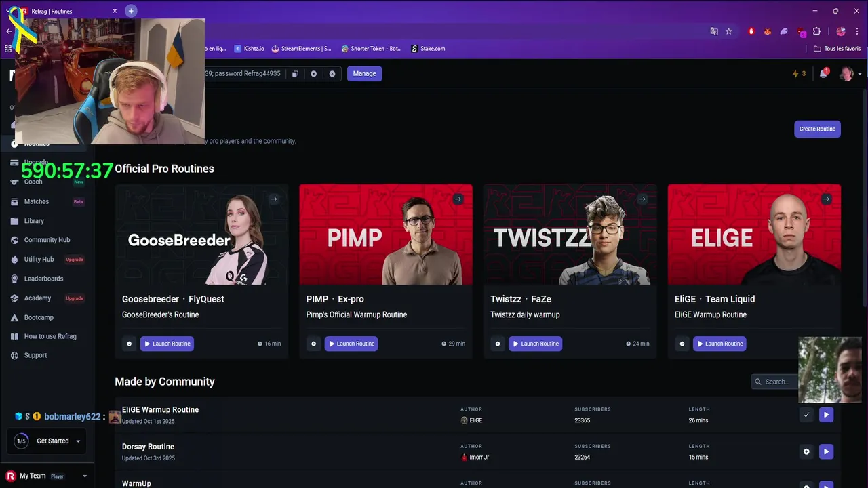Expand the My Team selector
868x488 pixels.
[x=46, y=476]
